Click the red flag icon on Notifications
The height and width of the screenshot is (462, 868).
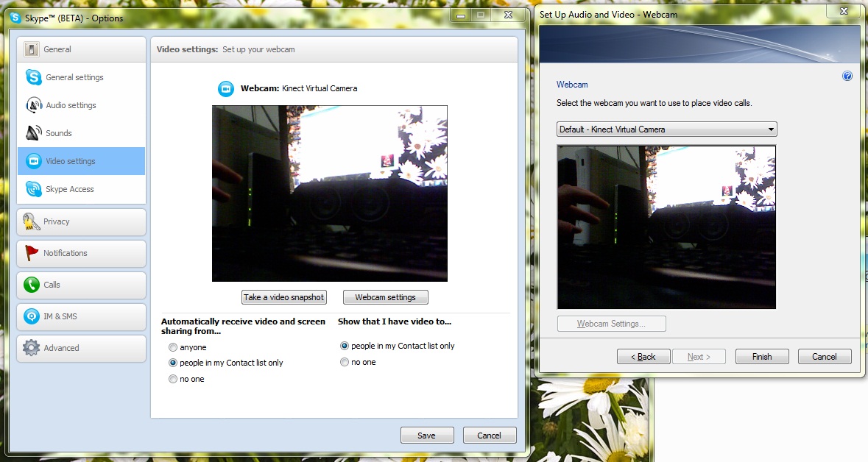tap(32, 253)
